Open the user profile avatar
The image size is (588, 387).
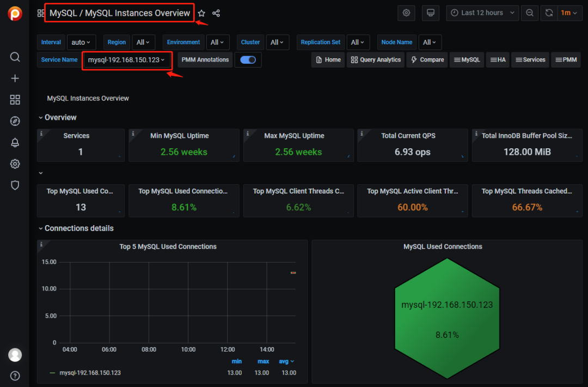click(15, 355)
